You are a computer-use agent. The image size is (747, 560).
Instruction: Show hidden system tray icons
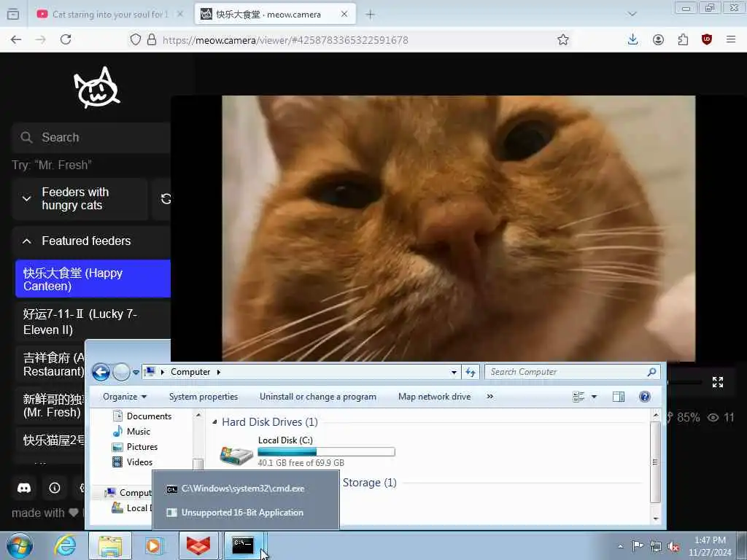[x=620, y=546]
